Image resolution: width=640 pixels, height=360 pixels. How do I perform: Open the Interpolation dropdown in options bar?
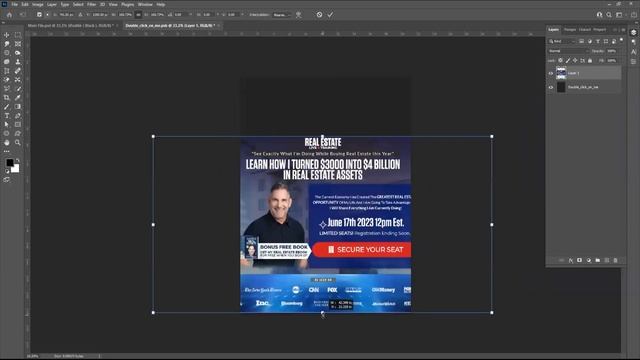[x=282, y=15]
